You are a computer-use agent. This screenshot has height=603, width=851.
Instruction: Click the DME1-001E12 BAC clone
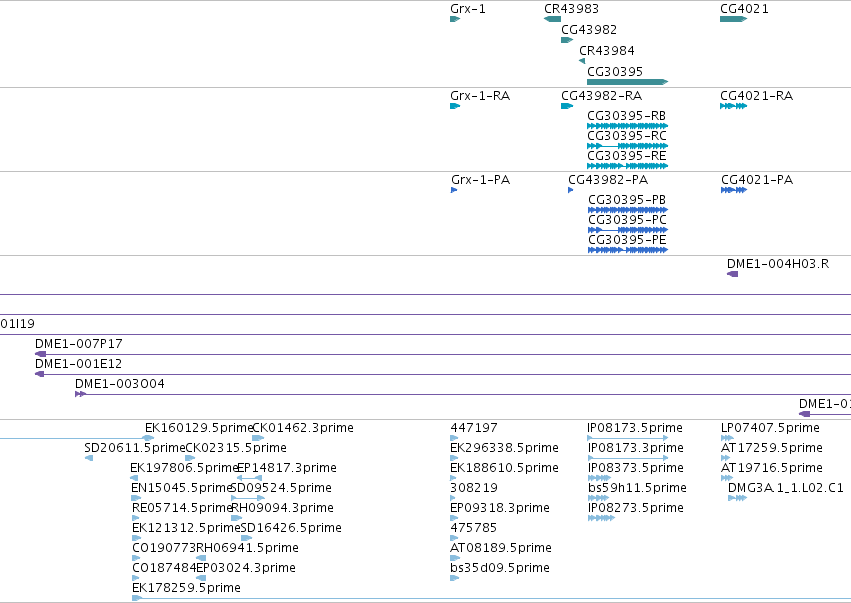[443, 374]
